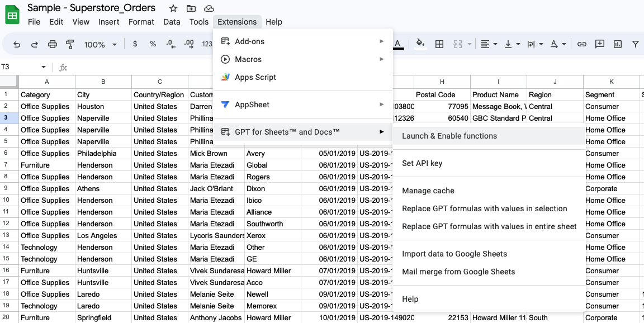Select cell A6 containing Office Supplies
The height and width of the screenshot is (323, 644).
46,153
